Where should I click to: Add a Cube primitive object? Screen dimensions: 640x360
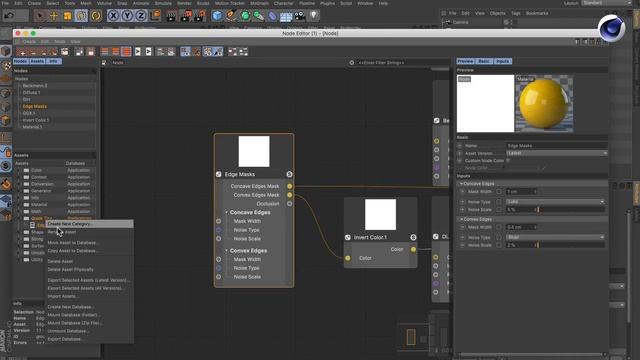click(217, 16)
